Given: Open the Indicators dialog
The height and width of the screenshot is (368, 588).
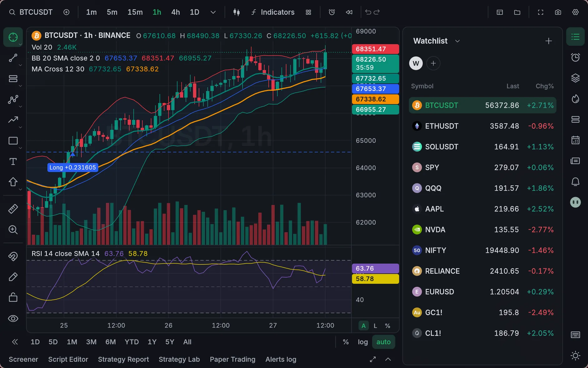Looking at the screenshot, I should click(273, 12).
